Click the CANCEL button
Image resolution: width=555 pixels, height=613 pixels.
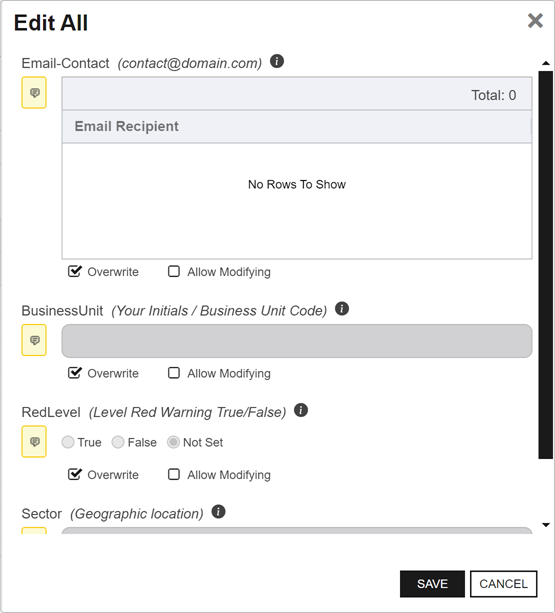tap(503, 584)
